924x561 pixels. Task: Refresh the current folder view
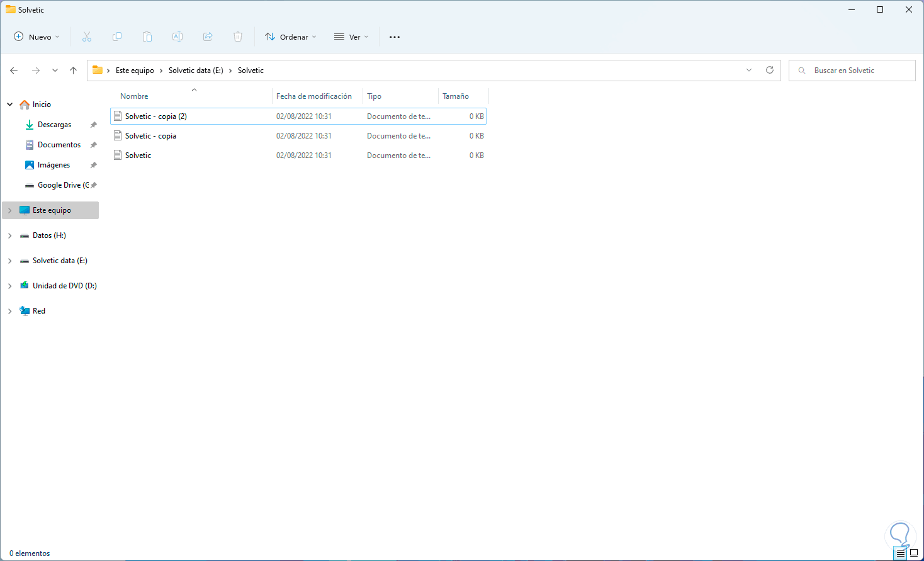point(770,71)
